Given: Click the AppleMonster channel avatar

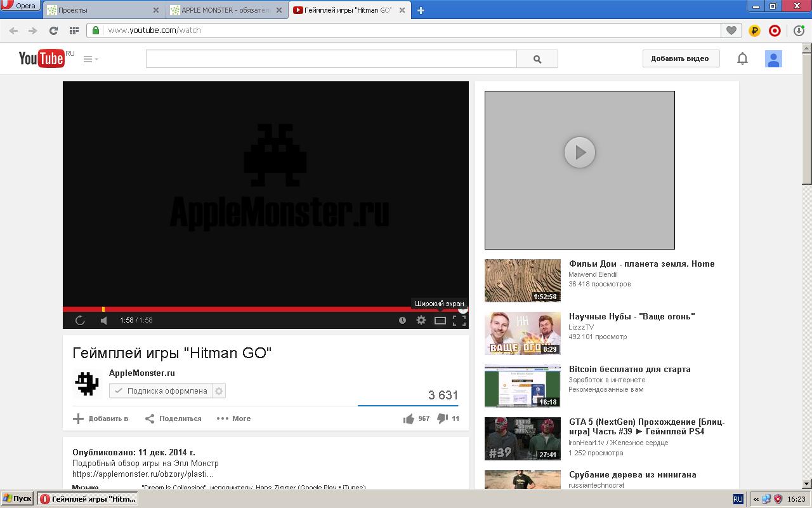Looking at the screenshot, I should [x=88, y=384].
